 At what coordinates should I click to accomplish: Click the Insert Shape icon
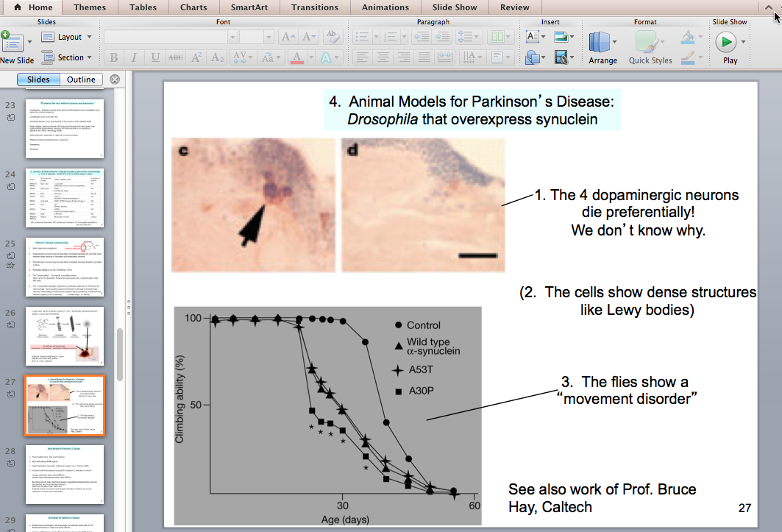pyautogui.click(x=532, y=57)
